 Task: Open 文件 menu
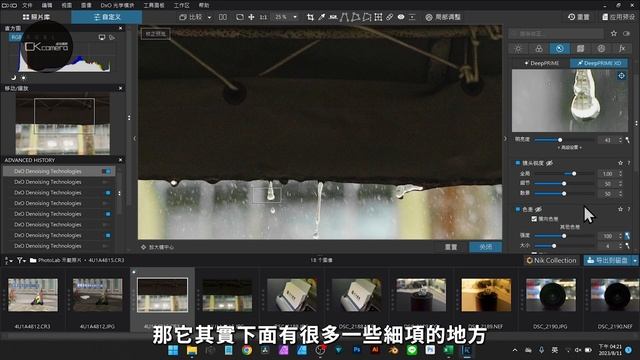pyautogui.click(x=27, y=5)
